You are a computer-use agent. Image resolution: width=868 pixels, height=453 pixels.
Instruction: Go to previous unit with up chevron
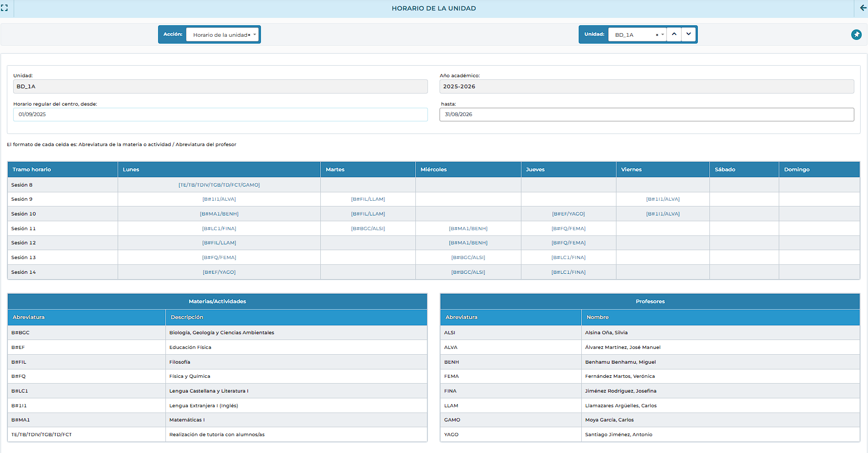674,34
